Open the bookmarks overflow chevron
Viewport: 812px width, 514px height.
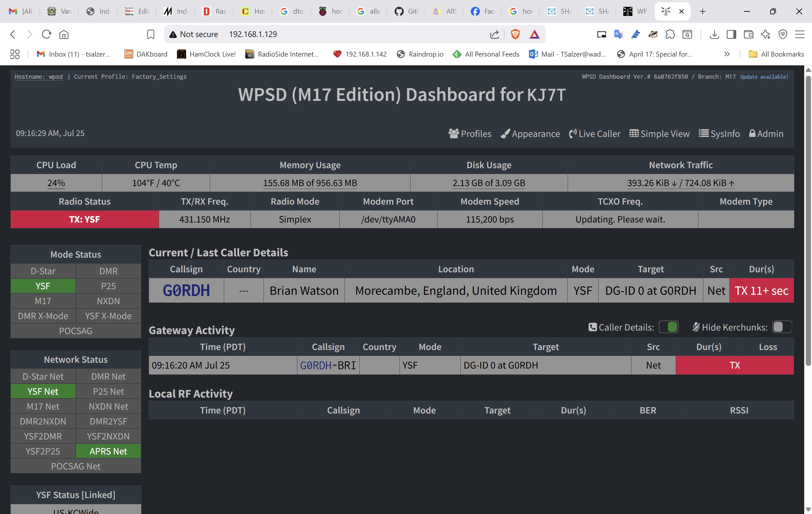[727, 54]
